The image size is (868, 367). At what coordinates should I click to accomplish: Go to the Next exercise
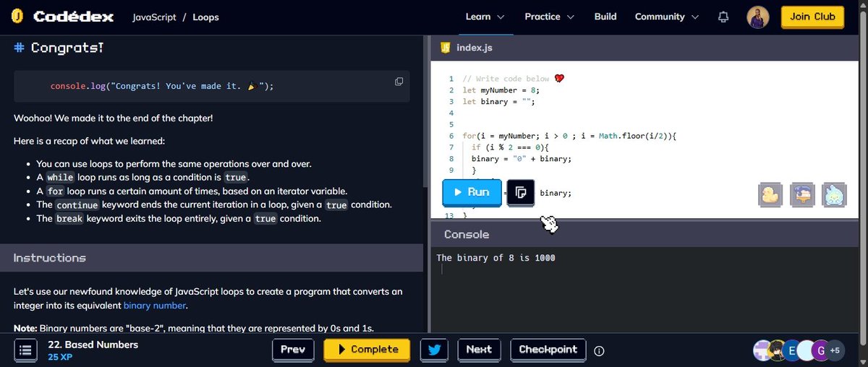point(479,350)
